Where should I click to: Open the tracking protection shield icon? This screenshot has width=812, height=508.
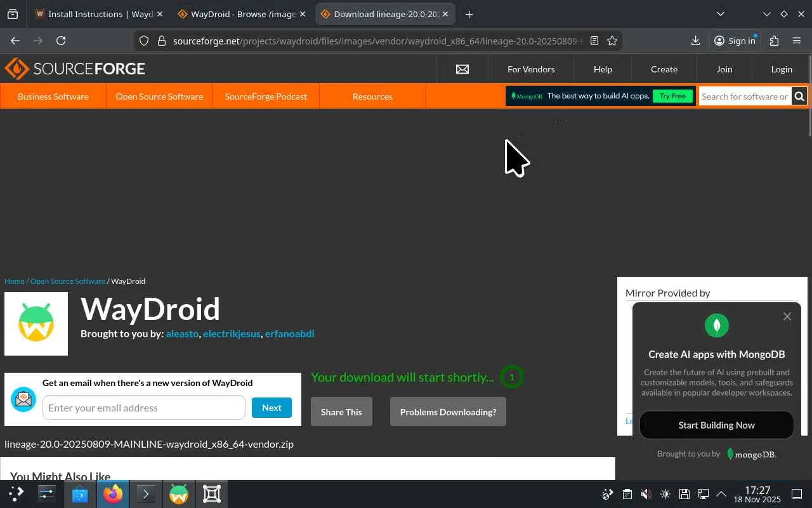[x=144, y=41]
